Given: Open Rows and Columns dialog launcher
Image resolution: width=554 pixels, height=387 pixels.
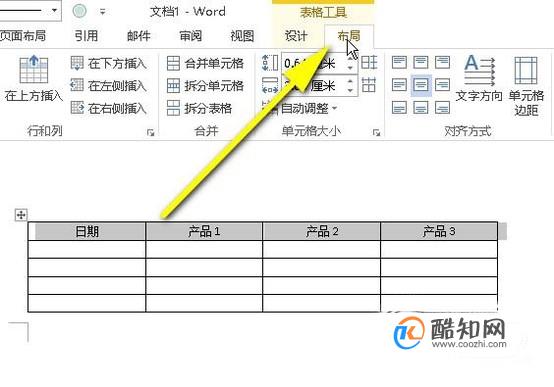Looking at the screenshot, I should [x=151, y=133].
